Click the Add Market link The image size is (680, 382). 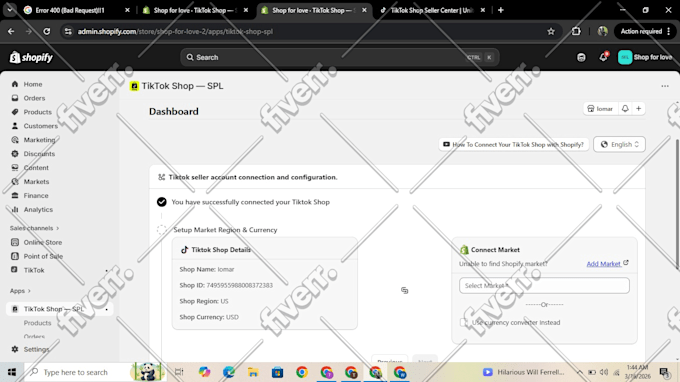pos(607,264)
